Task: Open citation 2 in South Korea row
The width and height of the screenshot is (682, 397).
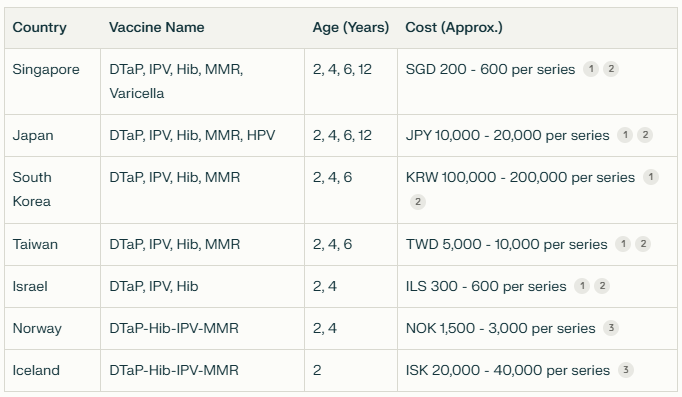Action: (418, 202)
